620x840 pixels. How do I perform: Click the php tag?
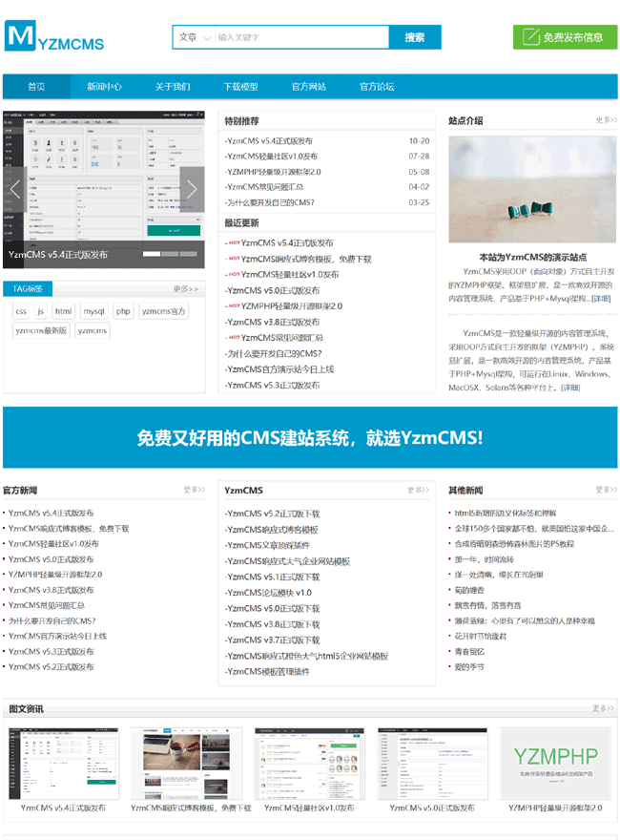[123, 311]
